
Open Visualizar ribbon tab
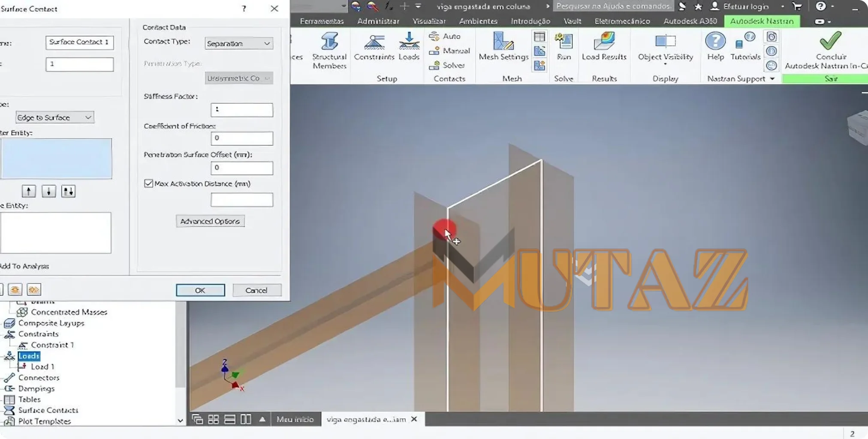pyautogui.click(x=429, y=21)
